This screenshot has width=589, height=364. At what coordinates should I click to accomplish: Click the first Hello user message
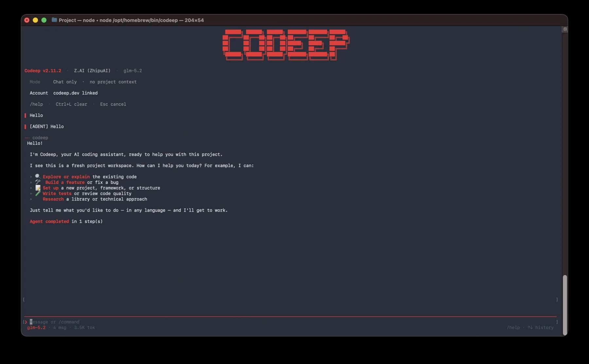click(36, 115)
